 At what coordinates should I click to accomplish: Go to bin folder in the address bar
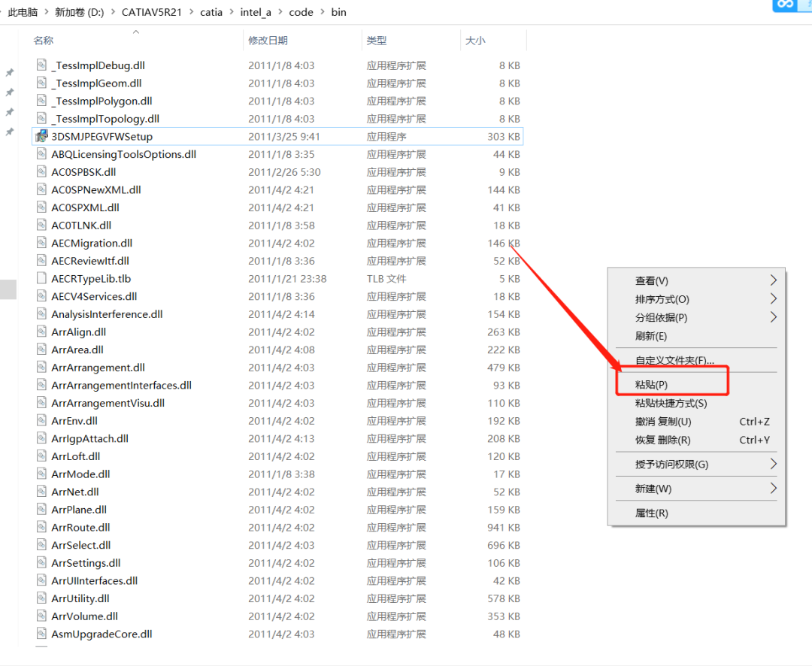[x=338, y=12]
